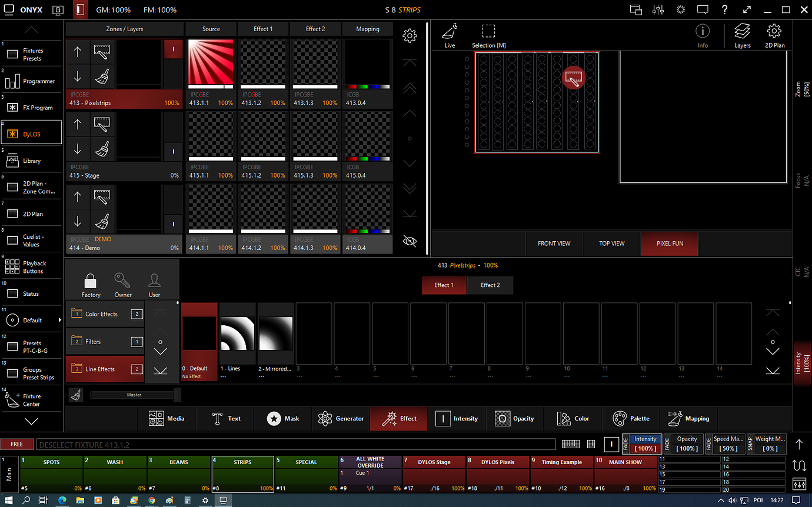Jump to bottom of zone list
This screenshot has height=507, width=812.
(x=410, y=213)
